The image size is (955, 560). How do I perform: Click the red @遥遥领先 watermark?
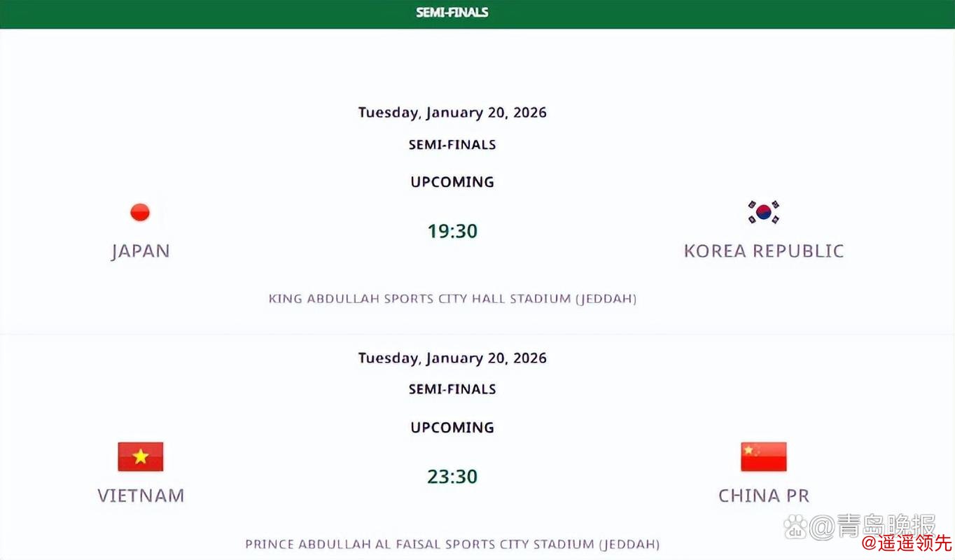(907, 543)
